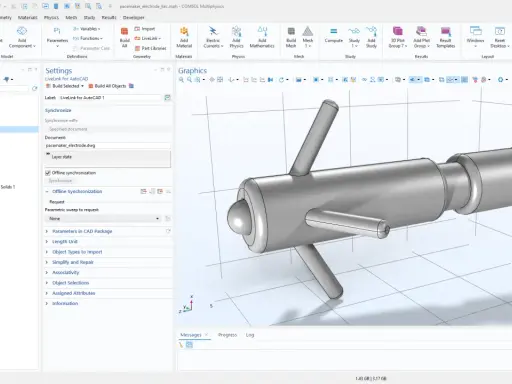
Task: Collapse the Offline Synchronization section
Action: point(77,191)
